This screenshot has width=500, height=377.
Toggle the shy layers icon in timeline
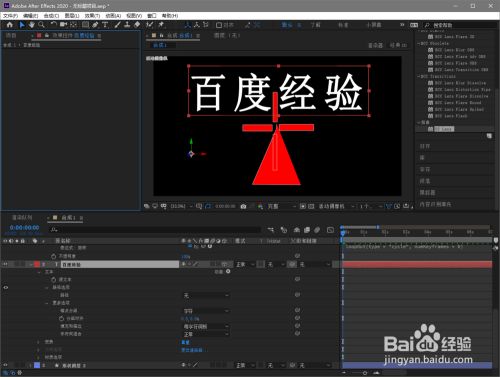click(296, 230)
